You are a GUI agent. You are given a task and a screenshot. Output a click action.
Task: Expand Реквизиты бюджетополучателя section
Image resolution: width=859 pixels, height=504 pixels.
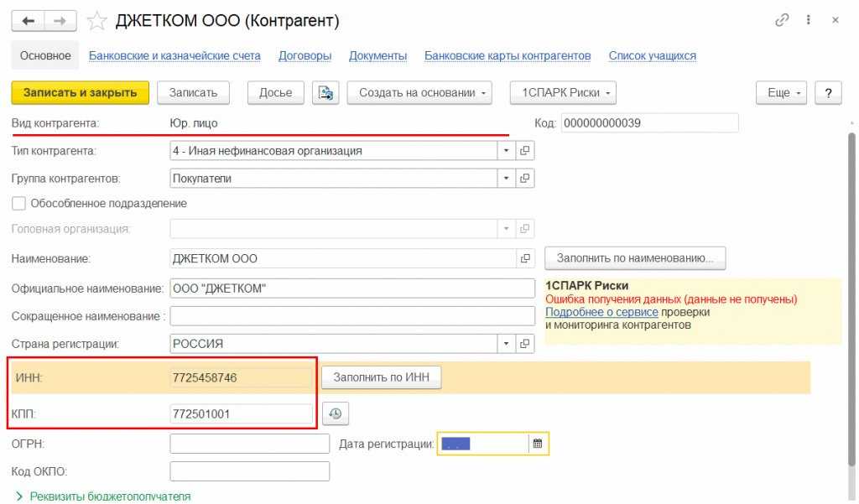pyautogui.click(x=19, y=496)
